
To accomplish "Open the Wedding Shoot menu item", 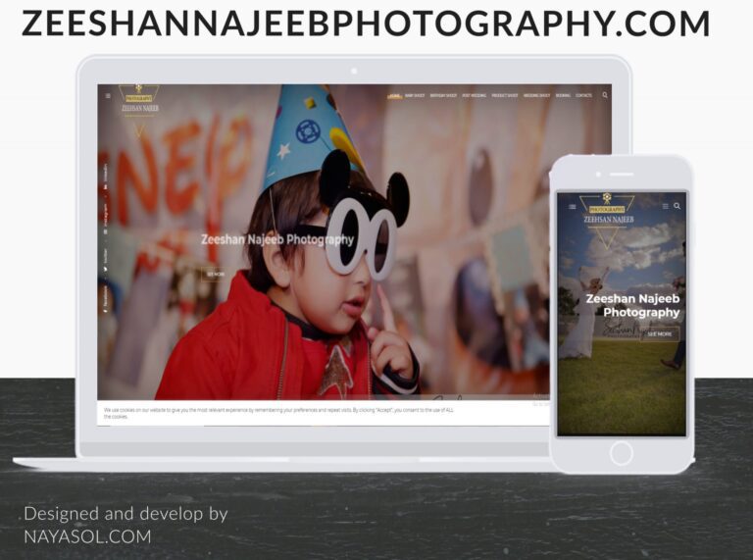I will [536, 95].
